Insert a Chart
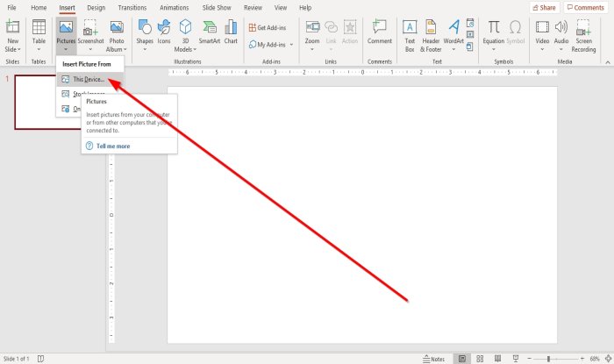614x364 pixels. point(231,32)
